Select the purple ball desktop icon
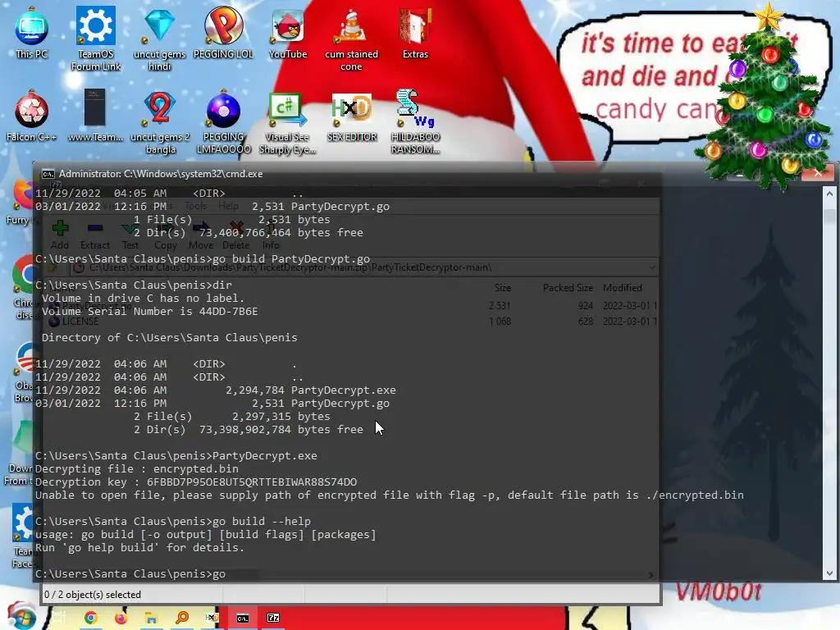 click(x=223, y=122)
